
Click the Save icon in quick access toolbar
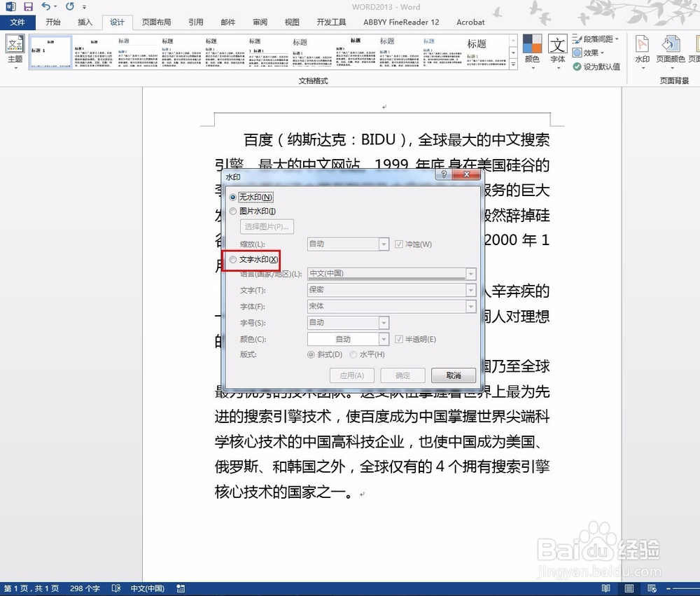(28, 6)
